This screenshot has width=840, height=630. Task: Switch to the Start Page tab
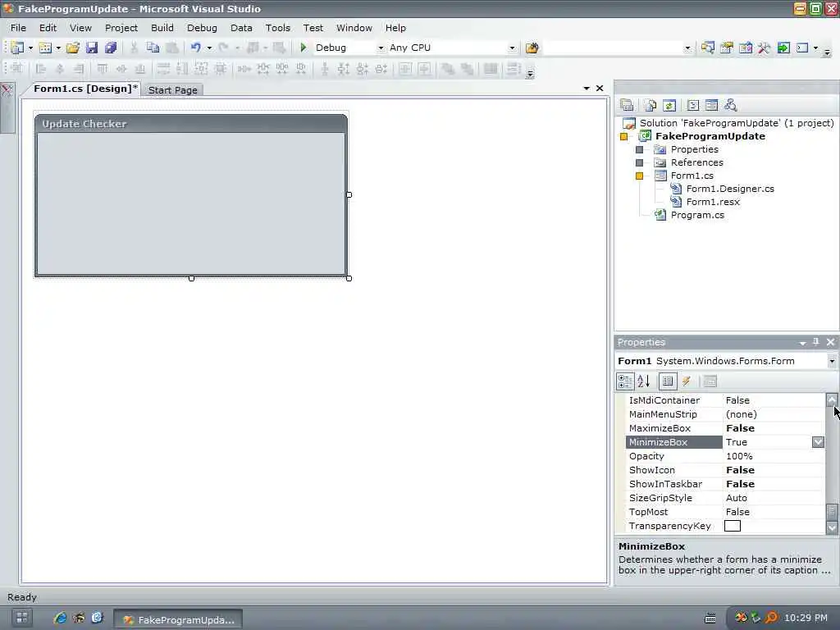[172, 90]
